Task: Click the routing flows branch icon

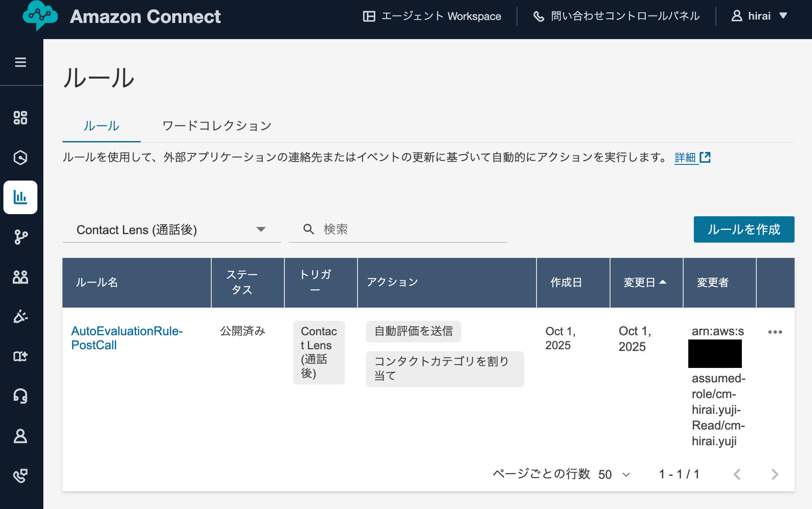Action: click(x=20, y=237)
